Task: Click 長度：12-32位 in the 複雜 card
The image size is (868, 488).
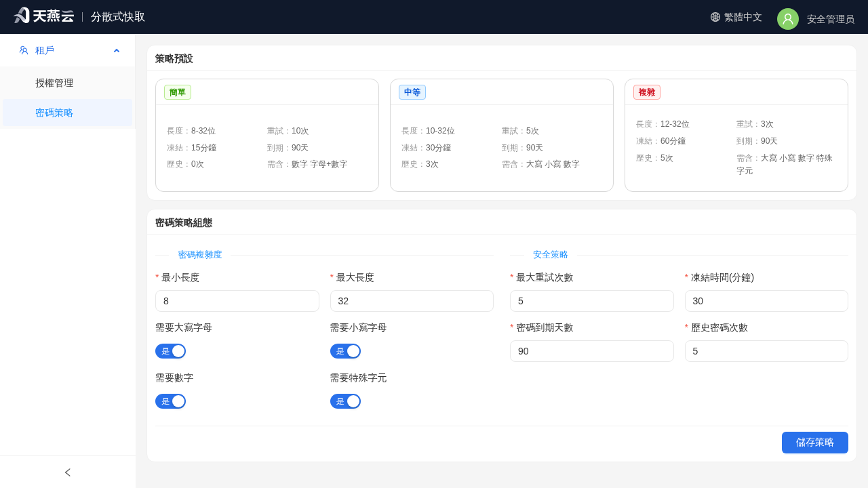Action: (x=663, y=124)
